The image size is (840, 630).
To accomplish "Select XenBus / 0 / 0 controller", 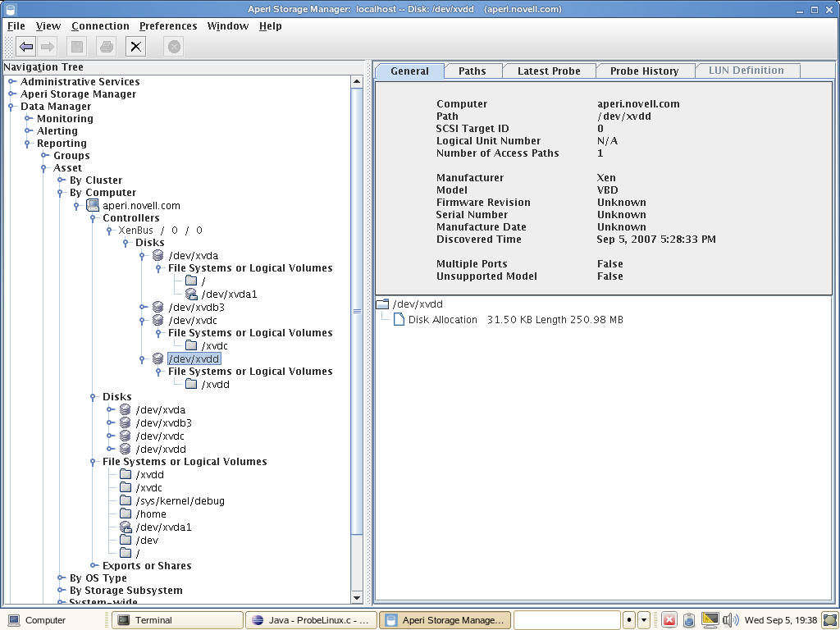I will [160, 230].
